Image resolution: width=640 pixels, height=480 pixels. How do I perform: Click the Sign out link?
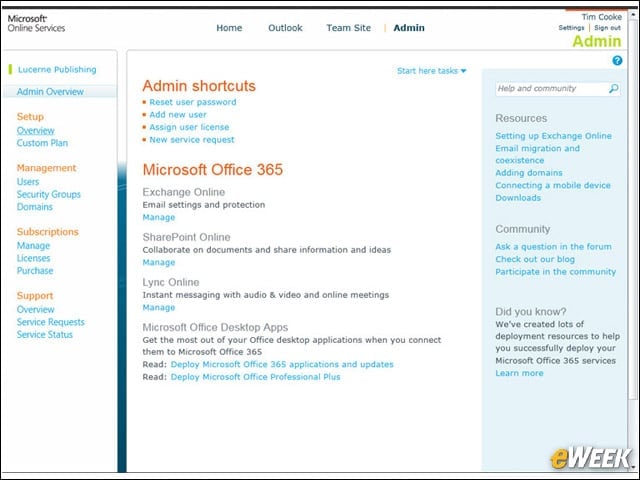tap(607, 28)
